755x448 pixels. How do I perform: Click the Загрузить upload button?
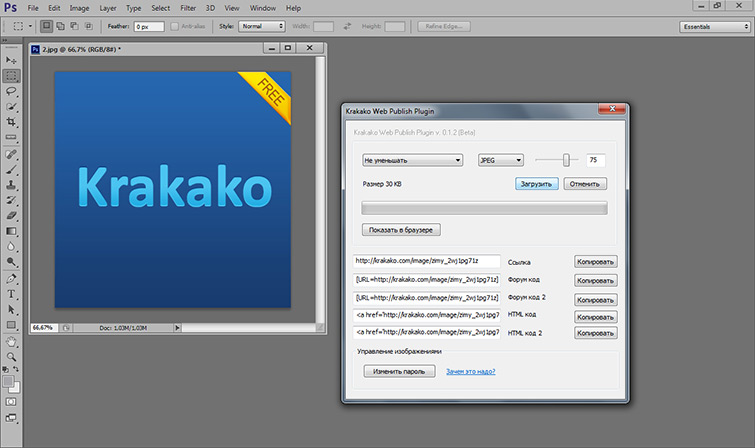536,184
